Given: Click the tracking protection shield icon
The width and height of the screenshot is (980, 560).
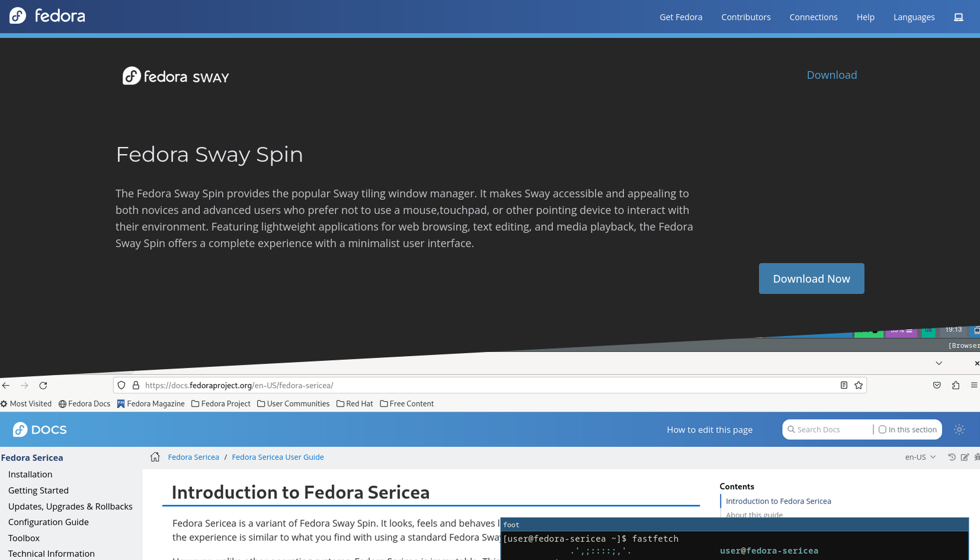Looking at the screenshot, I should point(121,385).
